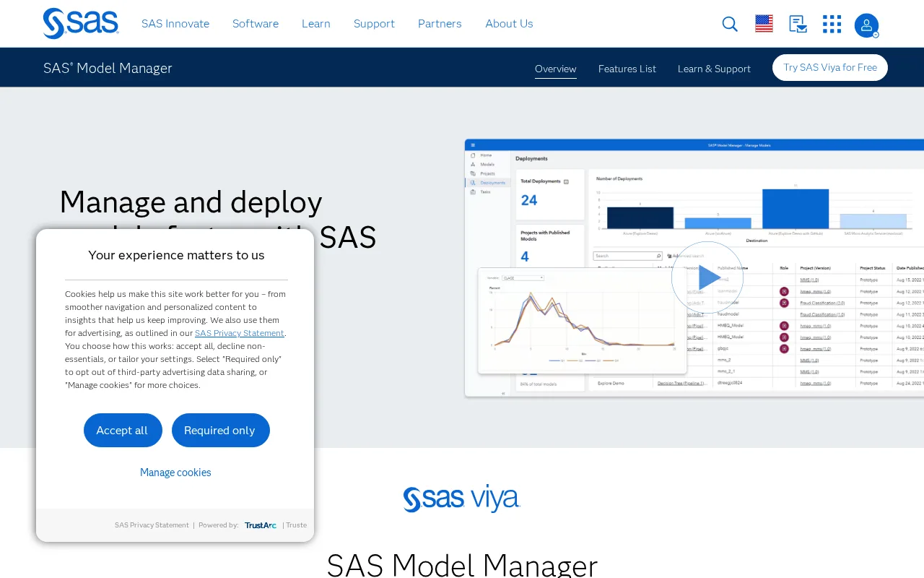Click the 'Manage and deploy' headline text
Viewport: 924px width, 578px height.
191,202
